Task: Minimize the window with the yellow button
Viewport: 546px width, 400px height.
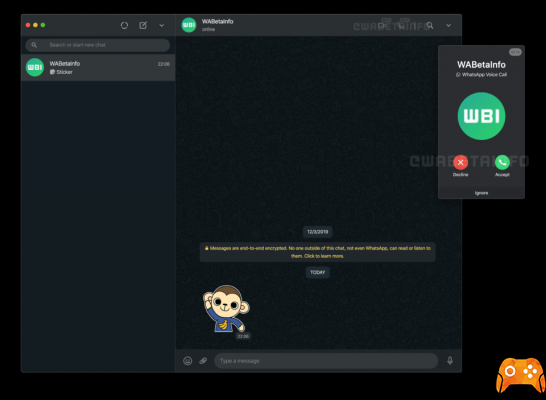Action: tap(35, 25)
